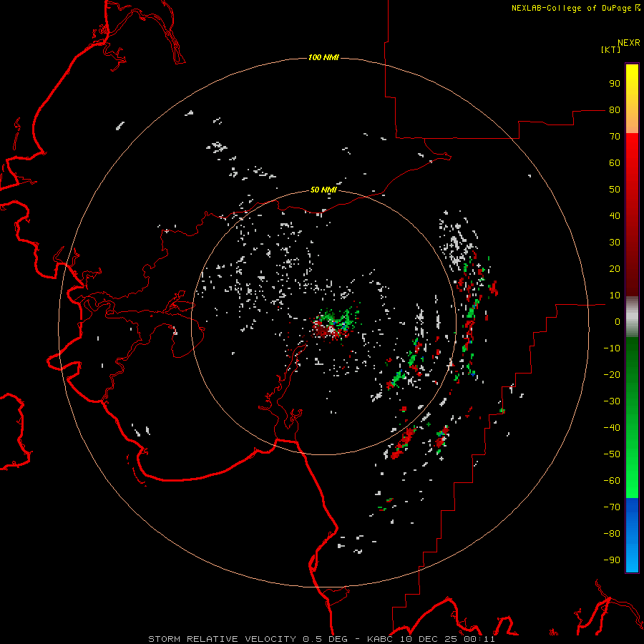Click the 50 value on velocity scale
The image size is (644, 644).
coord(615,190)
